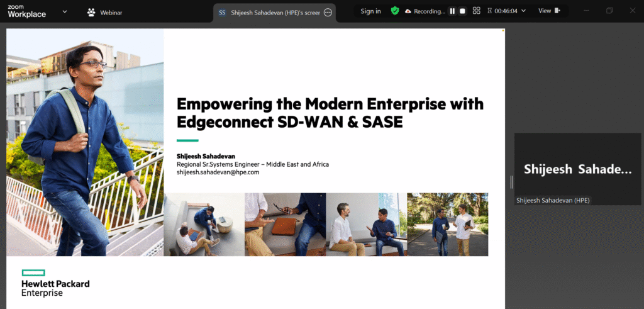Open the green encryption shield icon
The image size is (644, 309).
(x=395, y=11)
